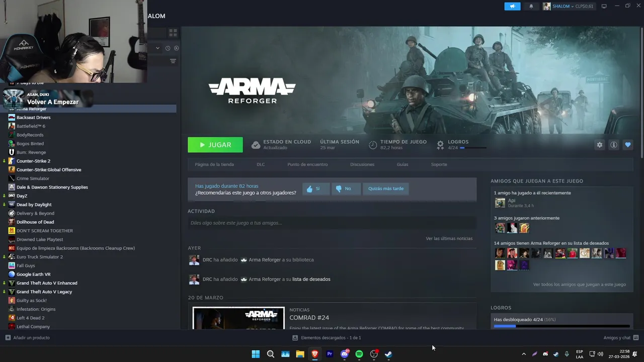
Task: Toggle Arma Reforger as favorite heart
Action: point(627,145)
